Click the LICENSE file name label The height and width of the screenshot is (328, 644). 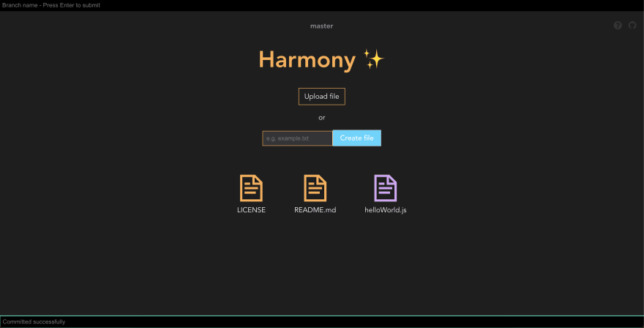251,210
